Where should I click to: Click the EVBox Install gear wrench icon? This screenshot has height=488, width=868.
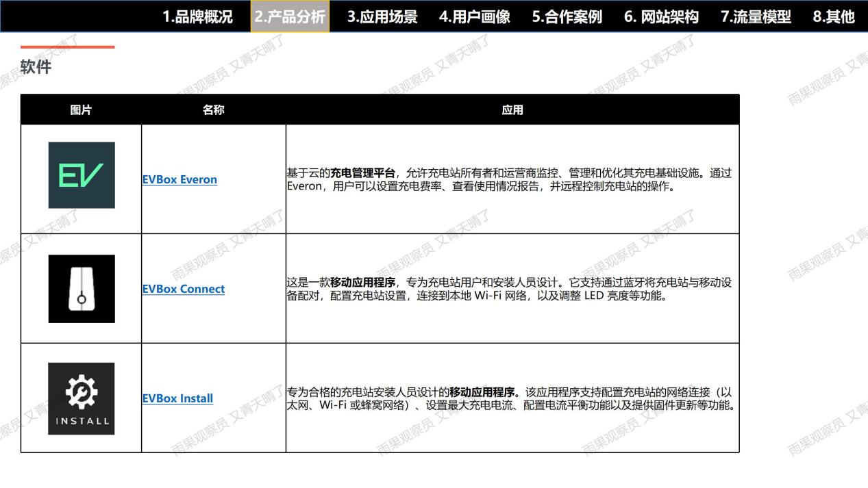tap(82, 398)
